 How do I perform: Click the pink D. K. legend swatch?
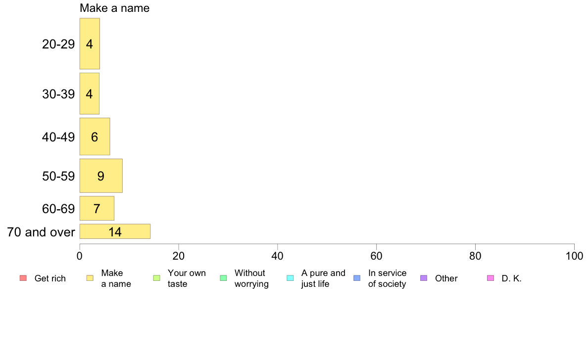pos(490,278)
